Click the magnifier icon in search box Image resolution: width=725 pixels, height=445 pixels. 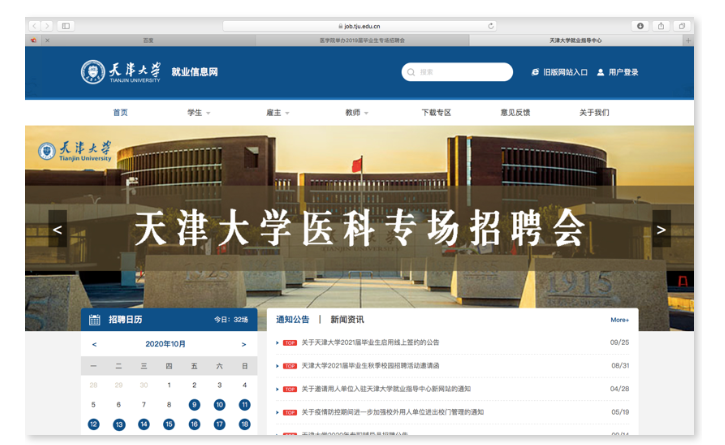pos(411,72)
